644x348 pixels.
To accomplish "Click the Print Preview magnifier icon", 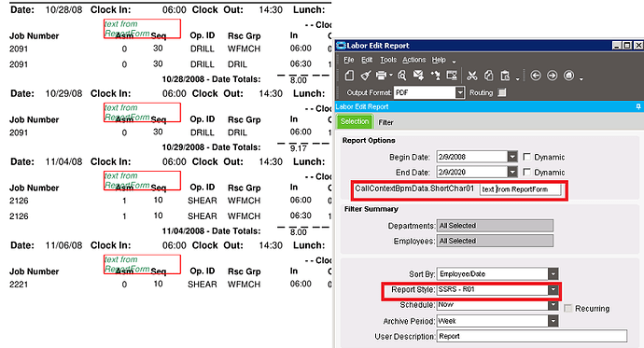I will (401, 76).
